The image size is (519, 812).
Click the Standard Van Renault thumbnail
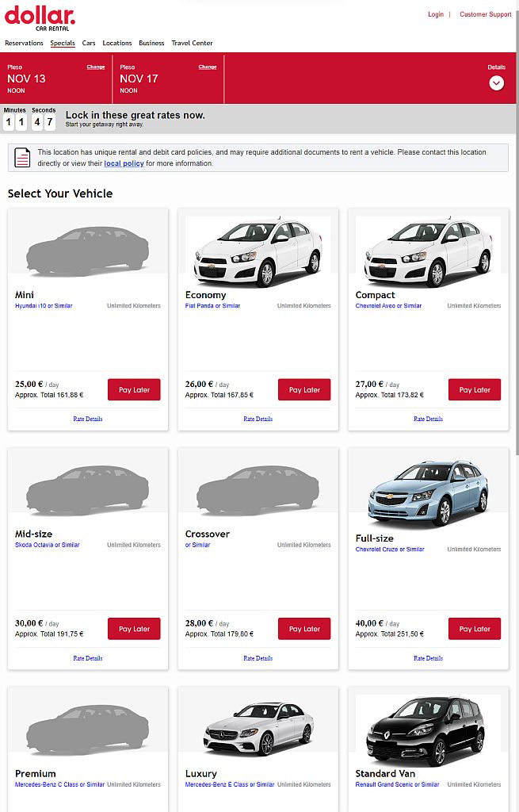coord(428,731)
